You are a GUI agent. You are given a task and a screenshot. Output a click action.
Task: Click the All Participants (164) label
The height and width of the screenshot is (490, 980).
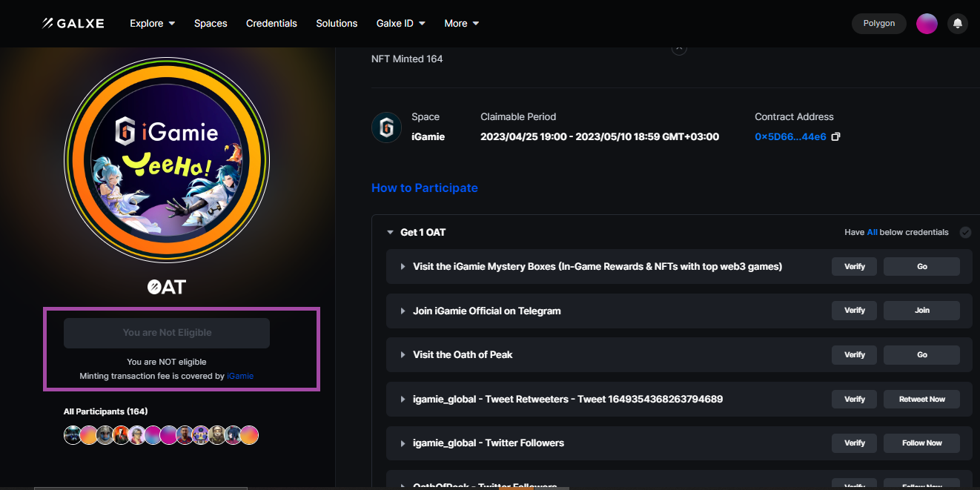pyautogui.click(x=106, y=411)
